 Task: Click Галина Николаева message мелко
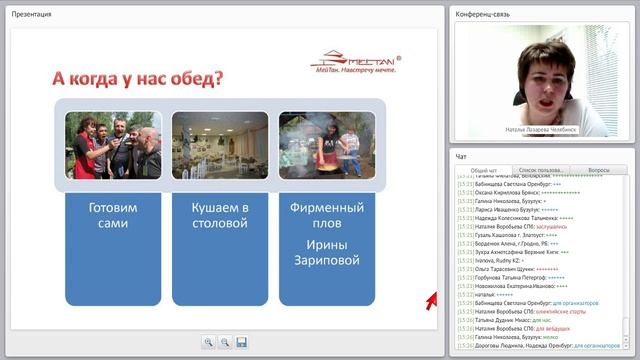[x=508, y=337]
